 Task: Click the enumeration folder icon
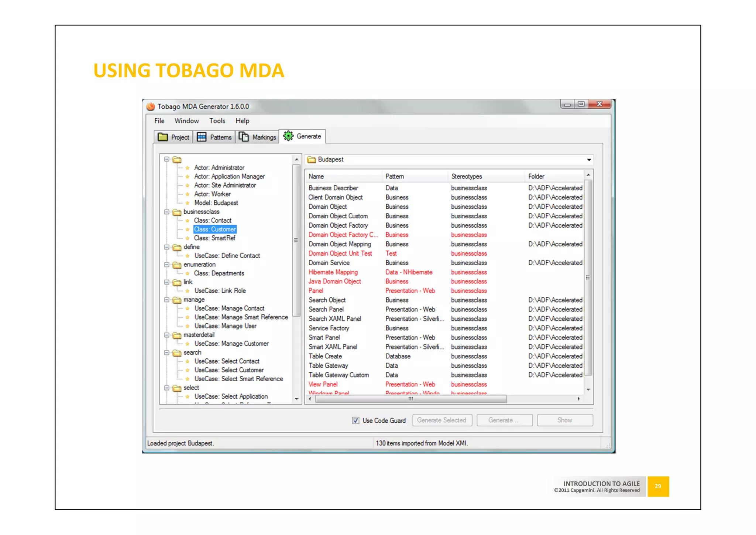[x=177, y=265]
